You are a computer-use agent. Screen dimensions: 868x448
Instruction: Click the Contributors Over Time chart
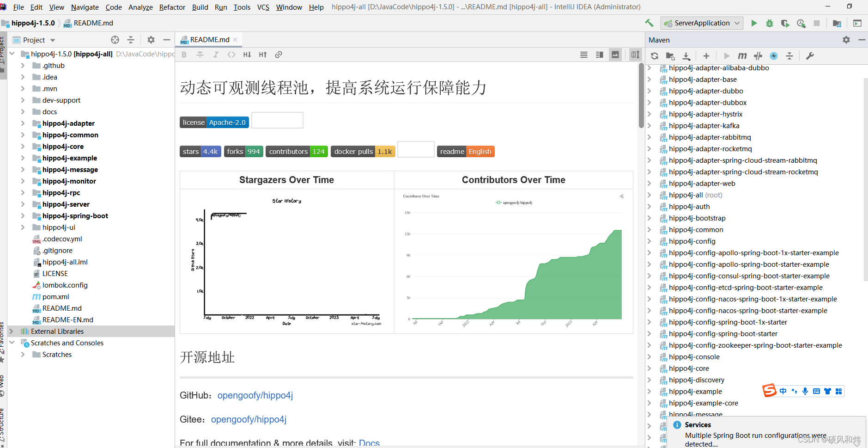(513, 261)
